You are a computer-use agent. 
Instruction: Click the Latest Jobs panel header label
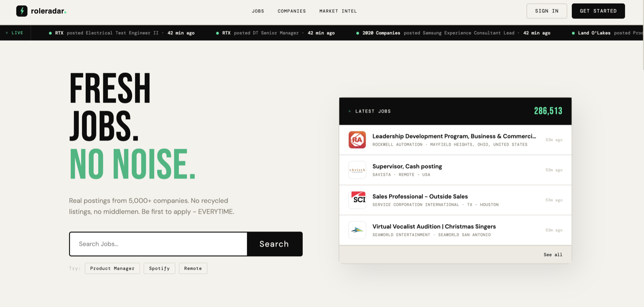(373, 111)
